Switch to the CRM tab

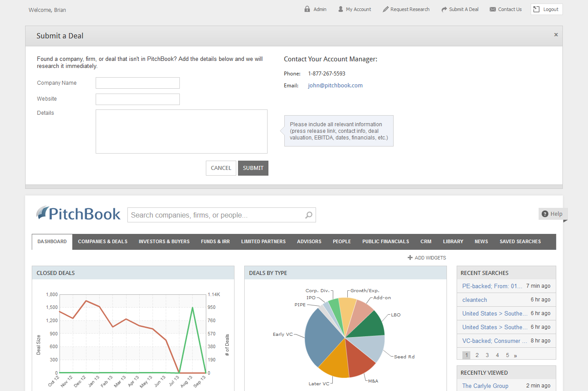426,242
